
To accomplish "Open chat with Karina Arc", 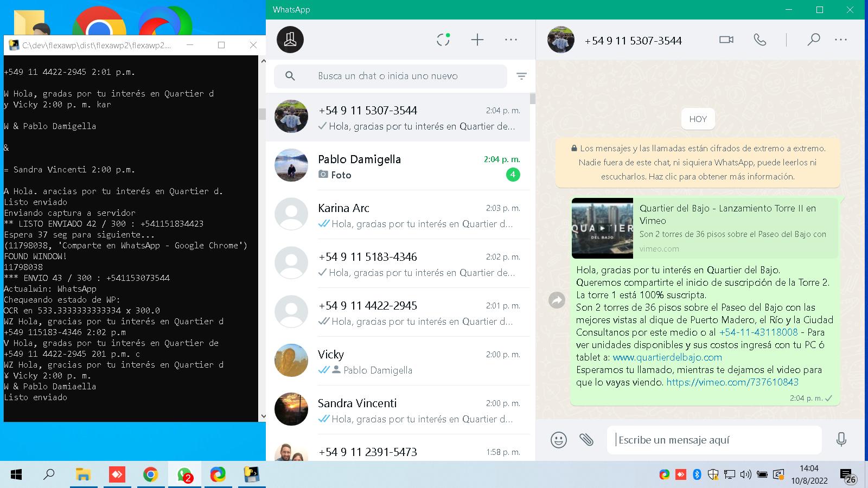I will click(x=398, y=215).
